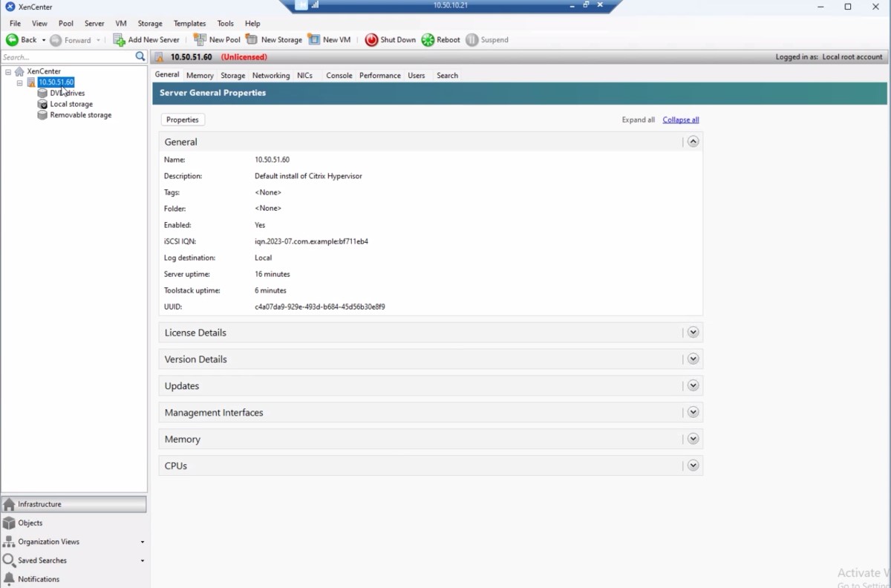
Task: Click the magnifier icon in search box
Action: [140, 56]
